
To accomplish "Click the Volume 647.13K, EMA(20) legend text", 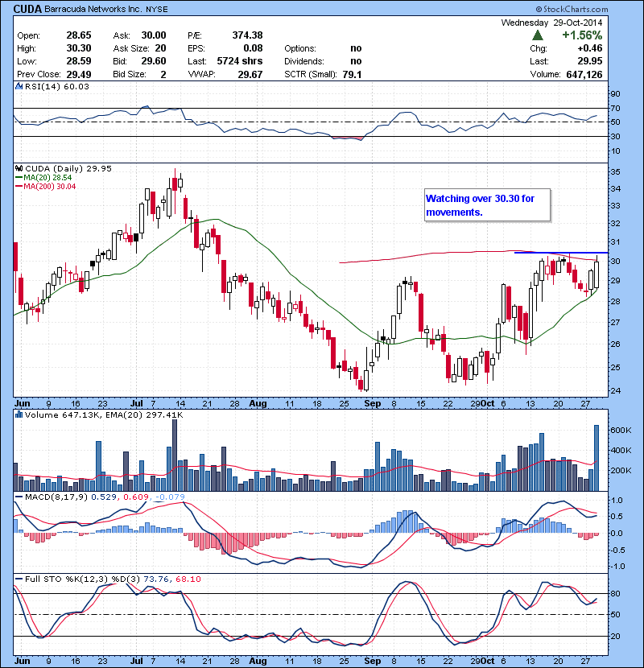I will (x=104, y=414).
